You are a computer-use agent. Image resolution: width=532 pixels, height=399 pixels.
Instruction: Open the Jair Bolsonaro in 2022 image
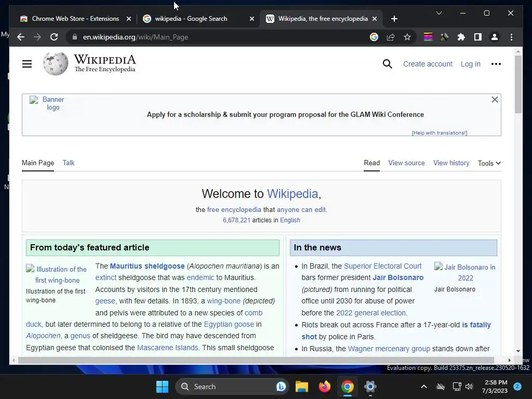[465, 272]
